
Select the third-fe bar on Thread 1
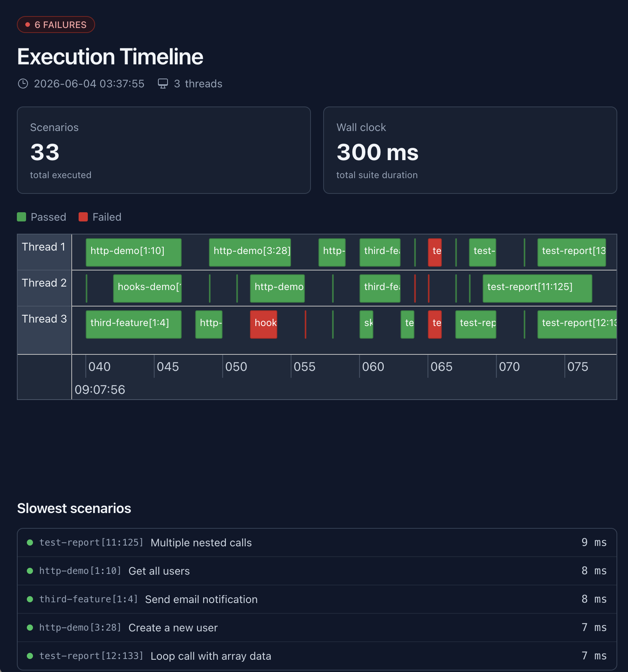380,252
